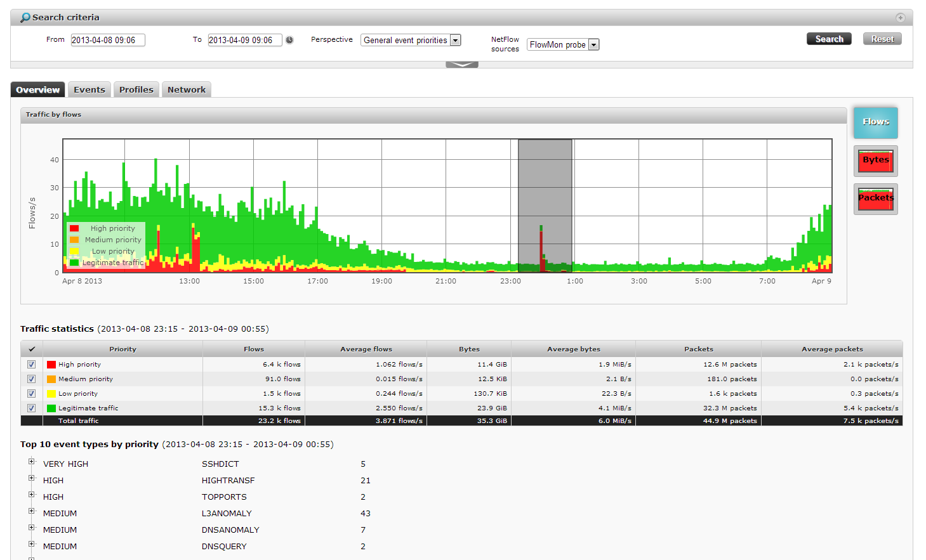Click the select-all checkmark in table header
This screenshot has width=926, height=560.
pyautogui.click(x=32, y=349)
